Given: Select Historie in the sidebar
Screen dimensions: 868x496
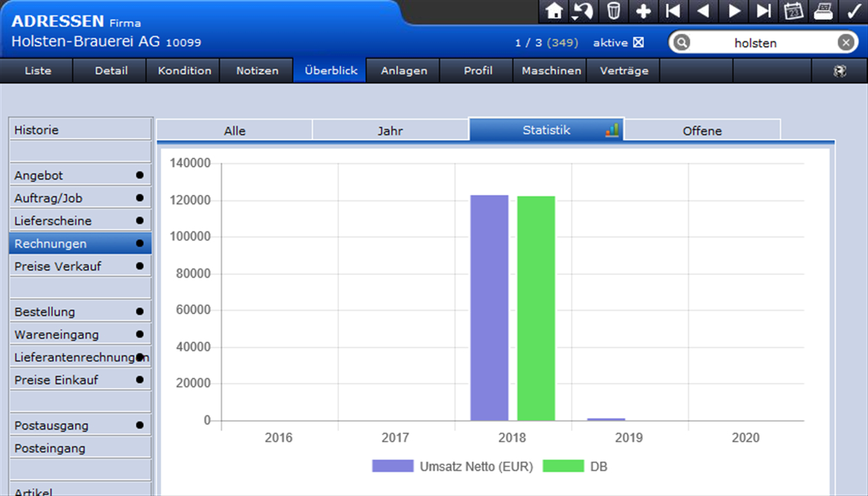Looking at the screenshot, I should pos(81,130).
